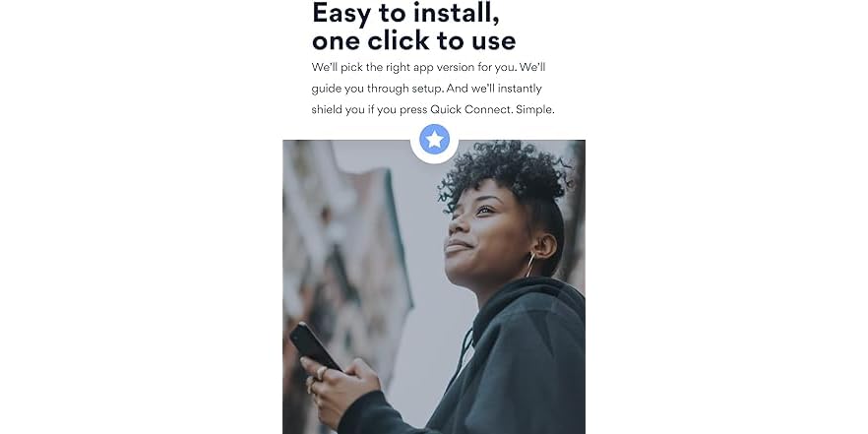Click the 'guide you through setup' text line
The height and width of the screenshot is (434, 868).
[378, 89]
